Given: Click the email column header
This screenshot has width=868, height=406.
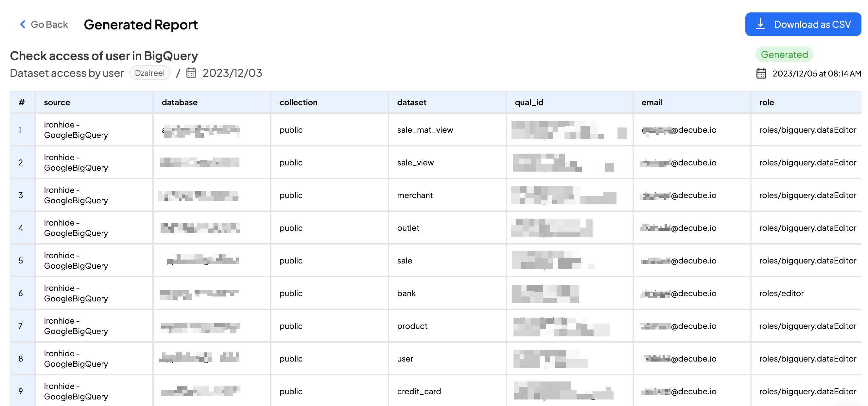Looking at the screenshot, I should click(x=651, y=102).
